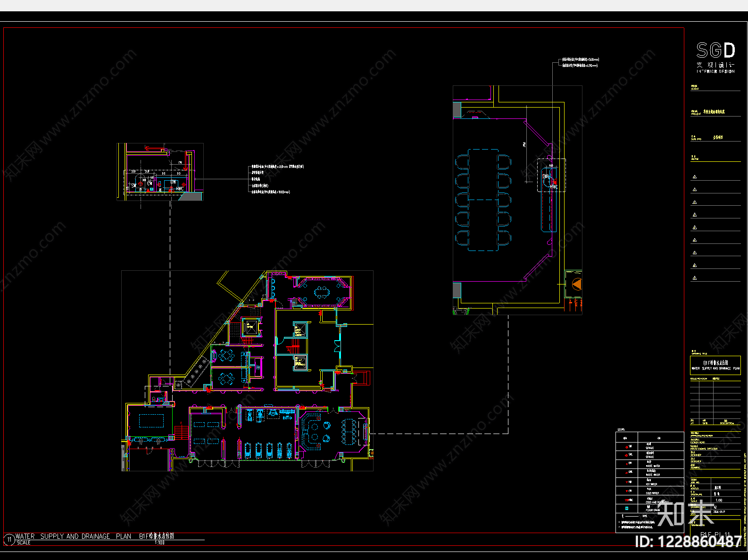
Task: Click the "INTERIOR DESIGN" text under logo
Action: click(715, 71)
